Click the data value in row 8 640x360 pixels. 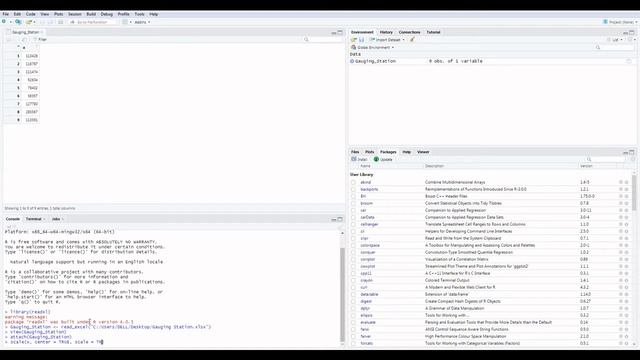click(31, 112)
